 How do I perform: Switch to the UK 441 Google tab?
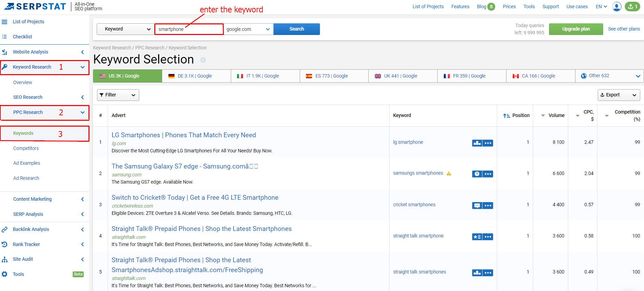[x=403, y=76]
